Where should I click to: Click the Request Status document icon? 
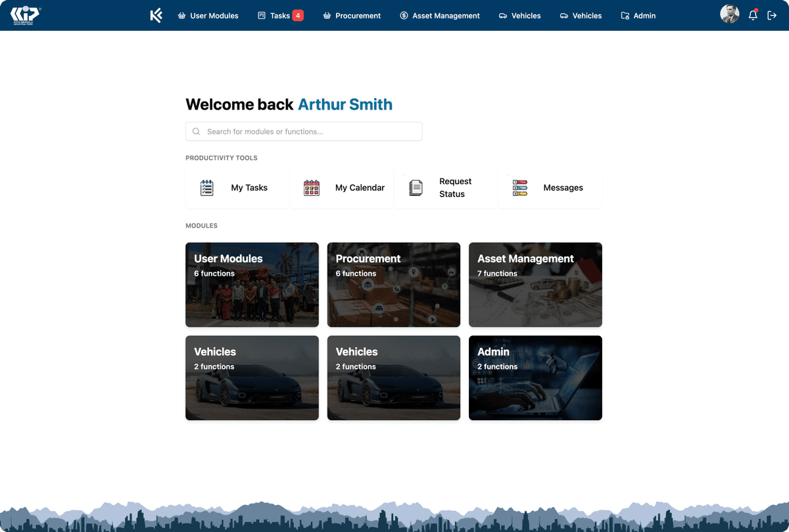pos(416,188)
